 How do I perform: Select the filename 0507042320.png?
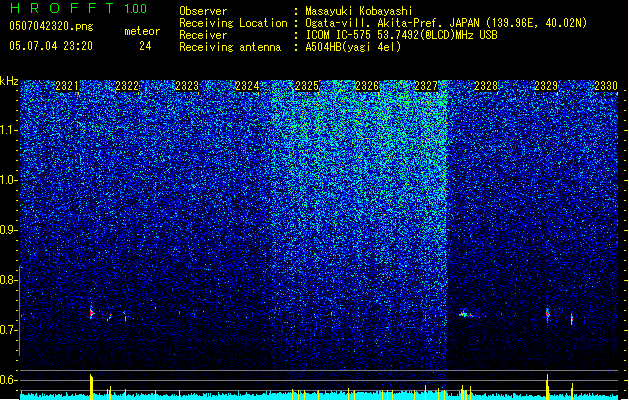[x=51, y=26]
